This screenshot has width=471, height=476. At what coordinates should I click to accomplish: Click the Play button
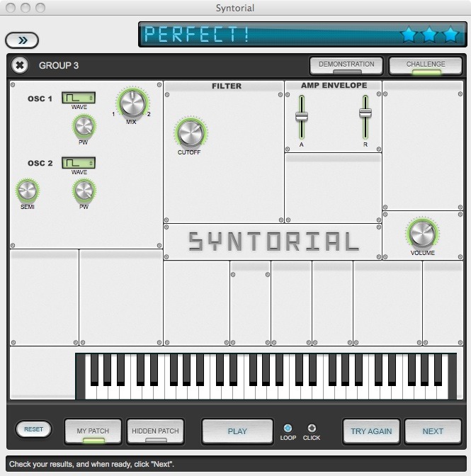click(x=237, y=431)
